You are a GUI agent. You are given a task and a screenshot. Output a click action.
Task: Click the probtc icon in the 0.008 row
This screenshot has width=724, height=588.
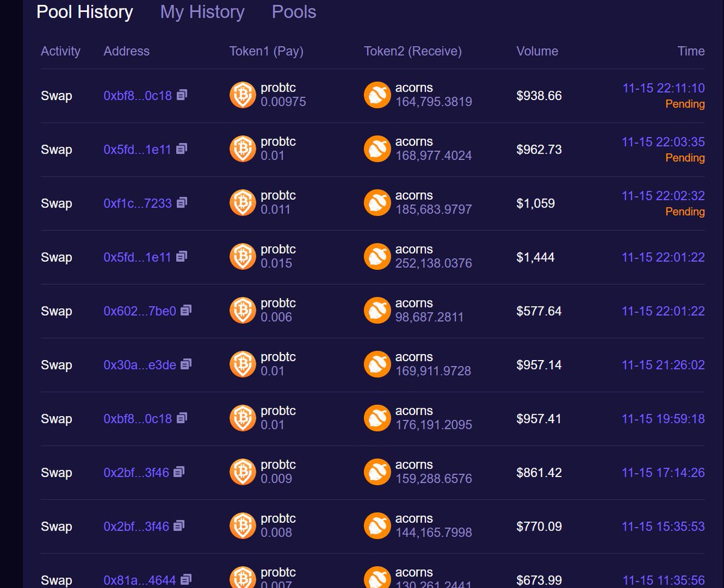[x=243, y=526]
